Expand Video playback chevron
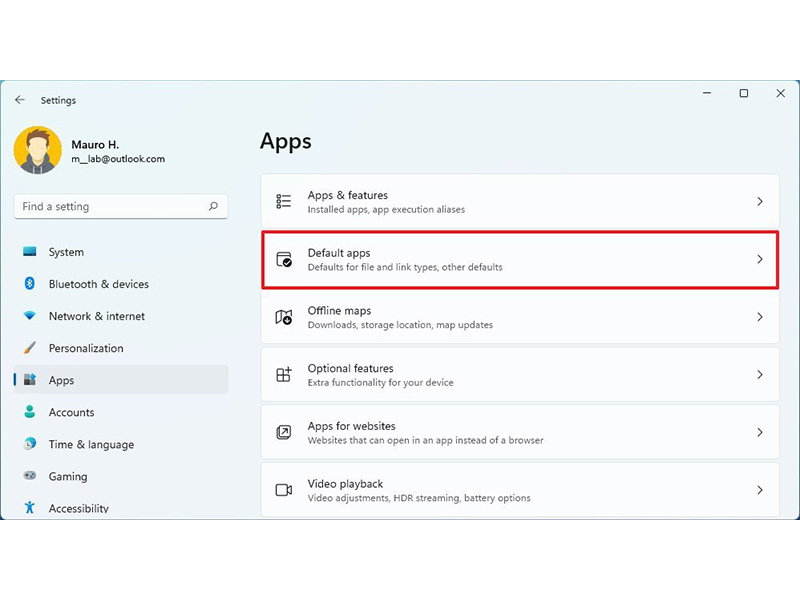This screenshot has height=600, width=800. coord(760,490)
